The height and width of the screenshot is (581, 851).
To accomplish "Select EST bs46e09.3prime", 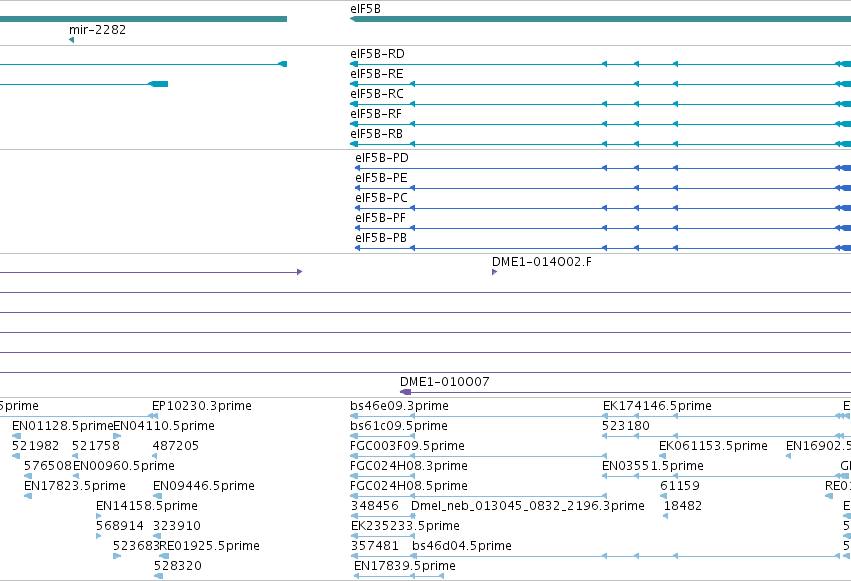I will (x=399, y=406).
